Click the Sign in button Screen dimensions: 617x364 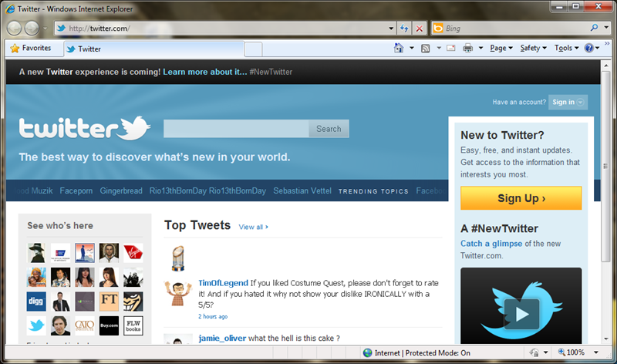[568, 103]
